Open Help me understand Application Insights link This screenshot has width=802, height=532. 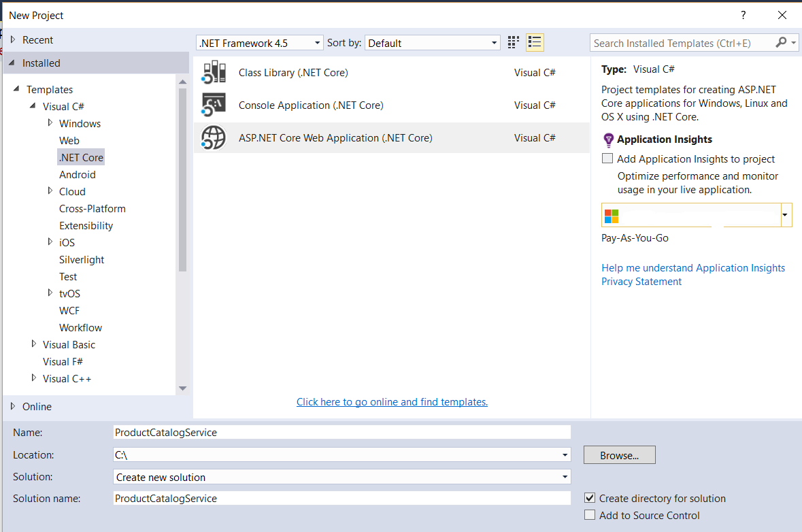693,267
